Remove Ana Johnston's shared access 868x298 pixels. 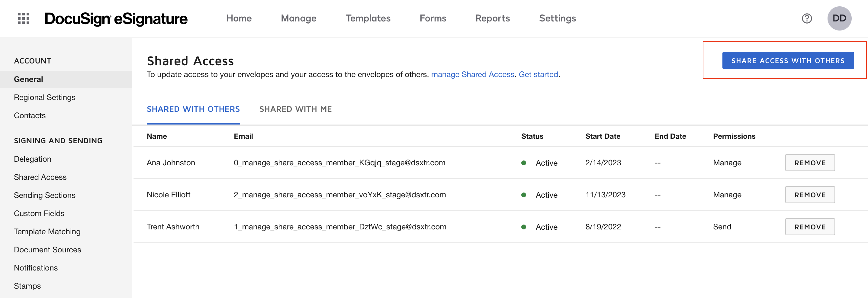[x=809, y=163]
